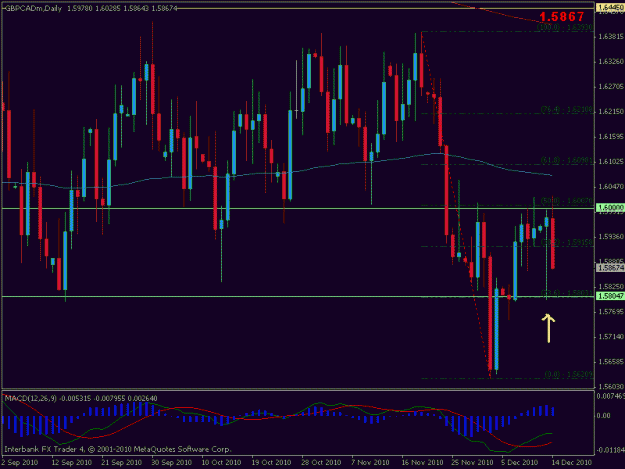Select the green 1.60000 level price tag
The image size is (625, 469).
(610, 208)
